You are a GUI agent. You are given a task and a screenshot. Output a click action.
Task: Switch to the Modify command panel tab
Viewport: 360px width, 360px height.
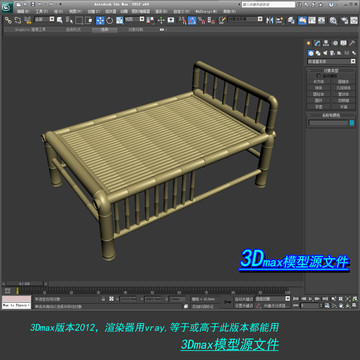coord(317,43)
